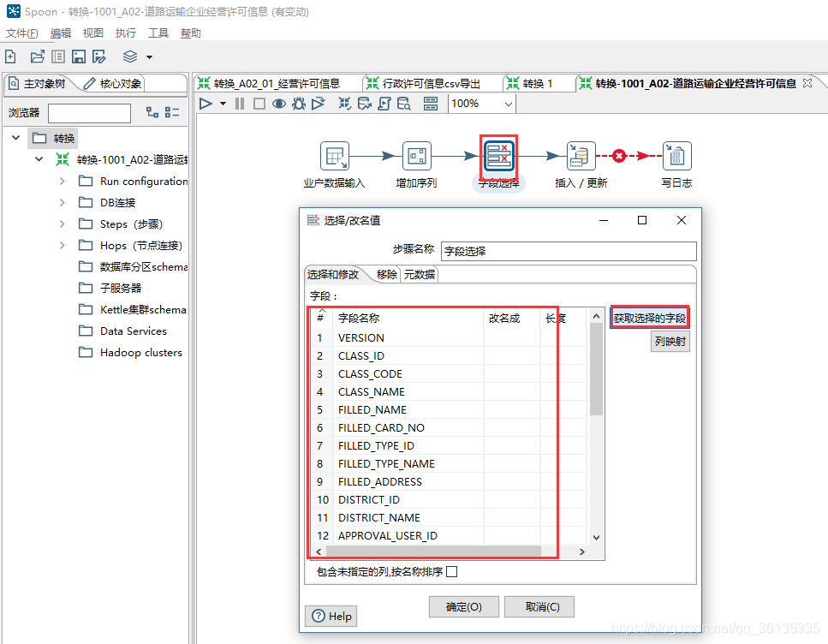The width and height of the screenshot is (828, 644).
Task: Click the 获取选择的字段 button
Action: (x=650, y=318)
